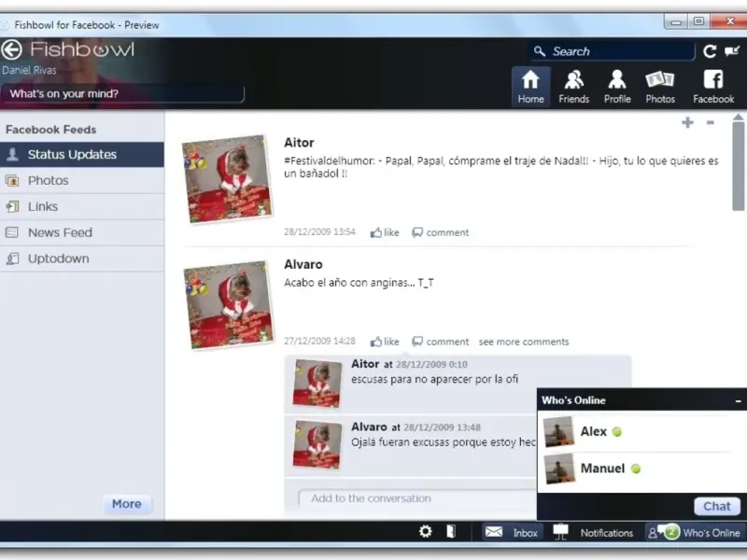
Task: Click Alvaro's comment avatar thumbnail
Action: (x=317, y=445)
